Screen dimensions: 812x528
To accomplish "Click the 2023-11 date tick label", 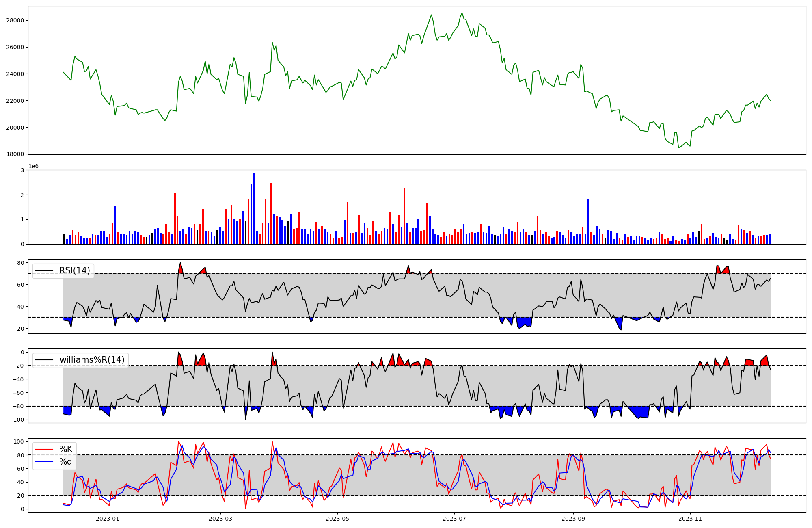I will [690, 519].
